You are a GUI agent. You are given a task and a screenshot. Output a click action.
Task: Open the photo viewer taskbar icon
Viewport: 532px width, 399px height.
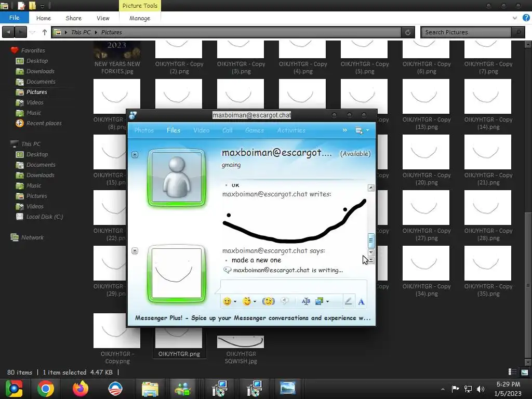(x=287, y=389)
